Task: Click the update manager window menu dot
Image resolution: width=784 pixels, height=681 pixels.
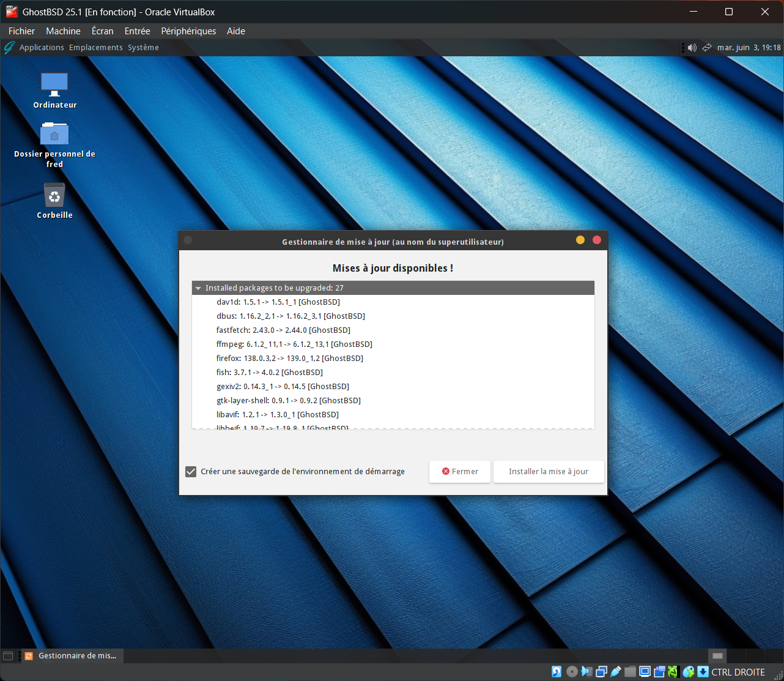Action: pos(188,240)
